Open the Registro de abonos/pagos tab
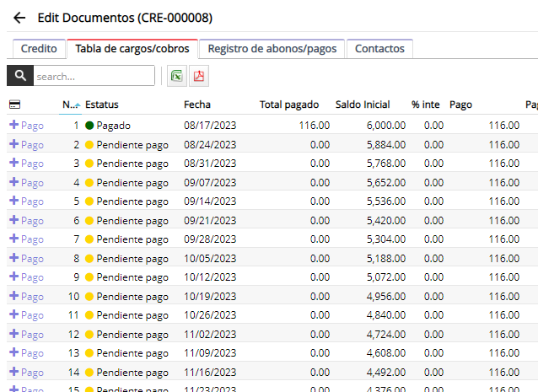Image resolution: width=538 pixels, height=392 pixels. tap(272, 49)
